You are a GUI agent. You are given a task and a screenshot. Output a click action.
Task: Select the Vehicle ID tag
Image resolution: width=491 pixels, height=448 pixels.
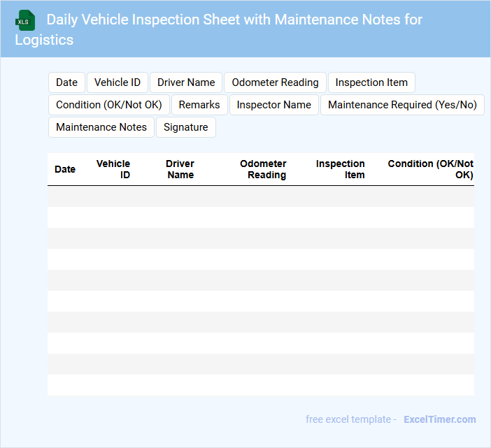point(118,82)
